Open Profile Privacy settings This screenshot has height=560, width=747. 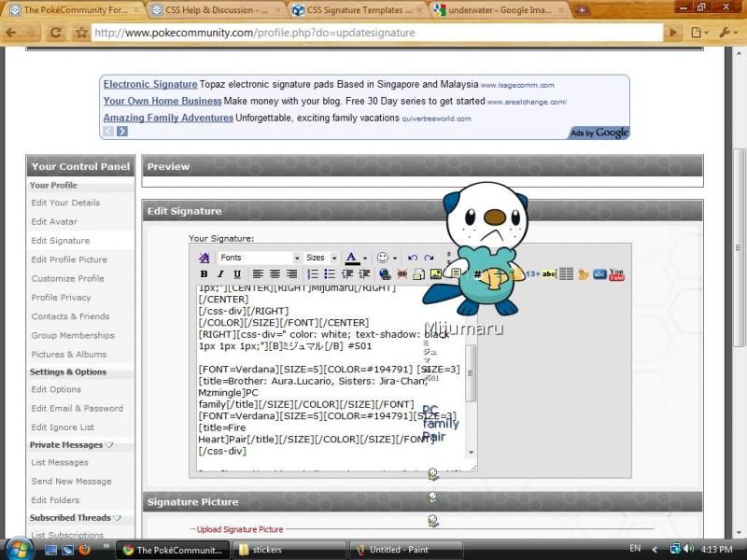61,298
